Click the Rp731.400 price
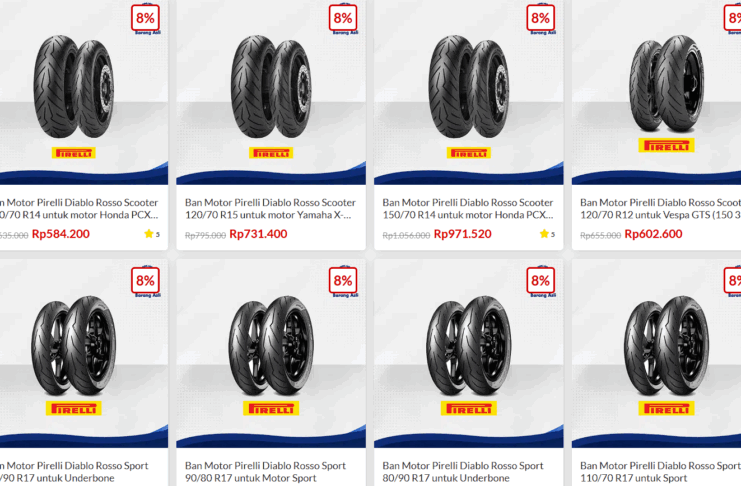The image size is (741, 486). [x=258, y=234]
